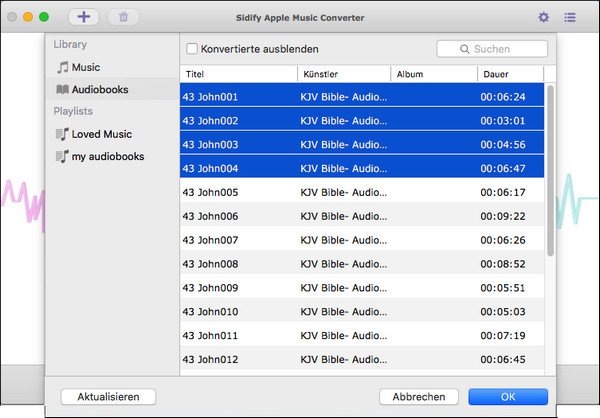The height and width of the screenshot is (418, 600).
Task: Toggle the Konvertierte ausblenden checkbox
Action: 192,49
